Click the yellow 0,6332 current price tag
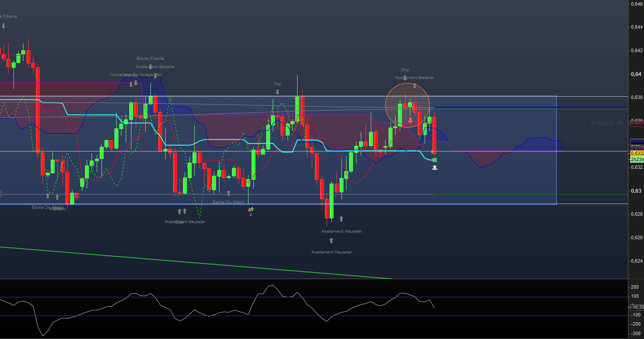The image size is (644, 339). click(637, 153)
